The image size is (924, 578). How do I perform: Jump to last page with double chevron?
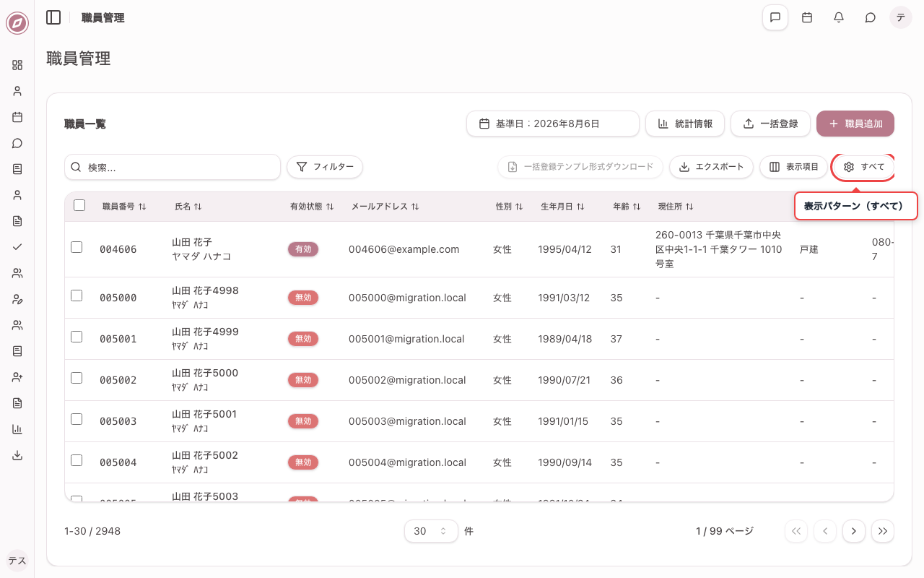(883, 531)
